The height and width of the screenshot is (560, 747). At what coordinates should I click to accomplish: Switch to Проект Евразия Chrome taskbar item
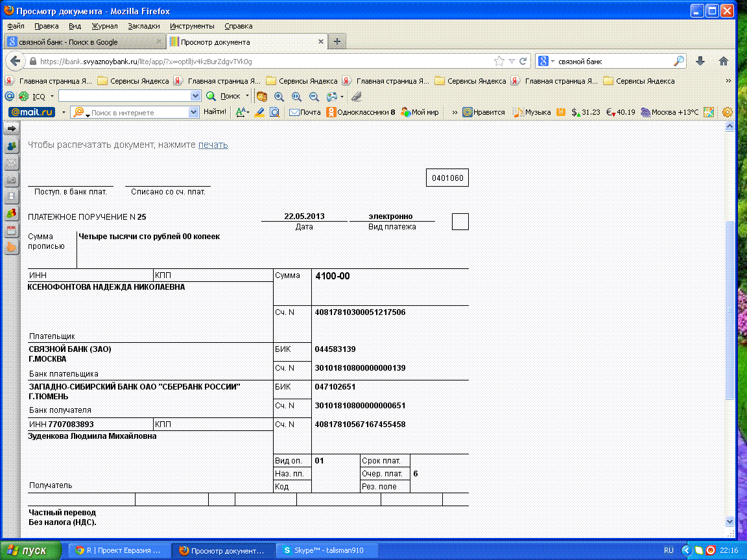point(119,550)
